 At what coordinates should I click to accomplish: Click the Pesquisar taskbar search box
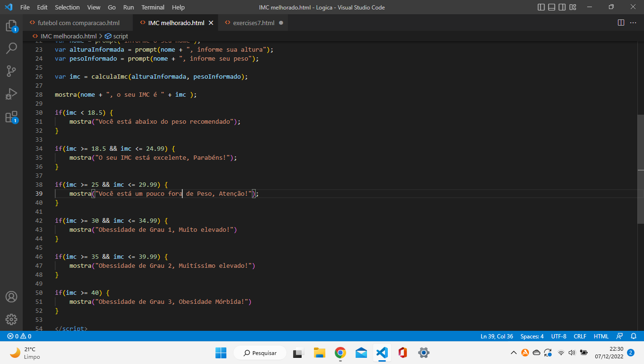click(x=260, y=353)
